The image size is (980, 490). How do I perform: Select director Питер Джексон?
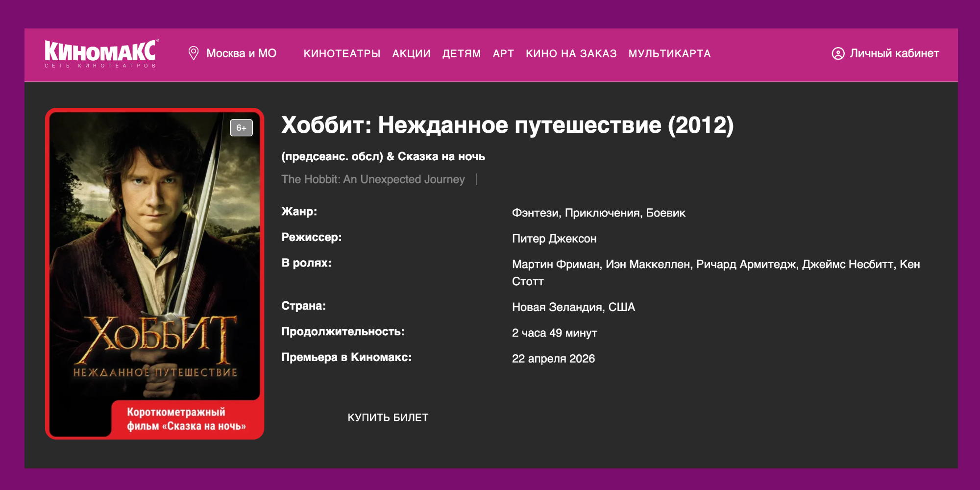554,239
